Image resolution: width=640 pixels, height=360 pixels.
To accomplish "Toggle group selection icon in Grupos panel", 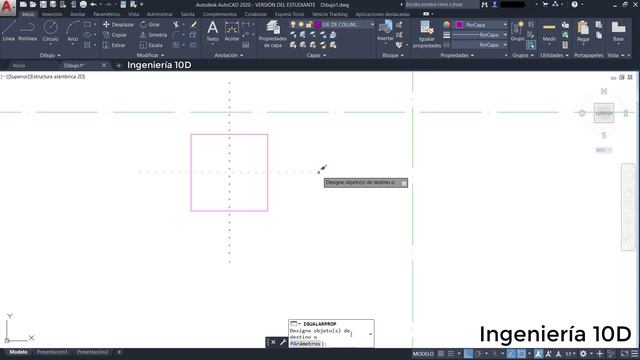I will tap(531, 45).
